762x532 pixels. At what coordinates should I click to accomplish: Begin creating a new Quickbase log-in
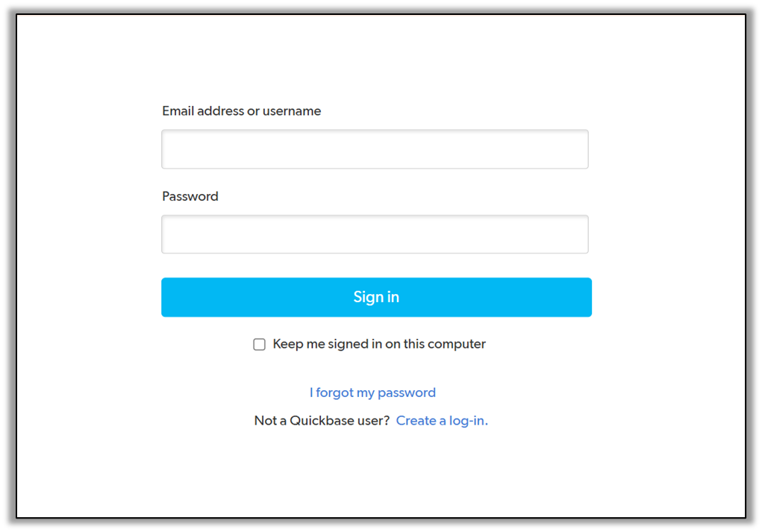click(442, 421)
